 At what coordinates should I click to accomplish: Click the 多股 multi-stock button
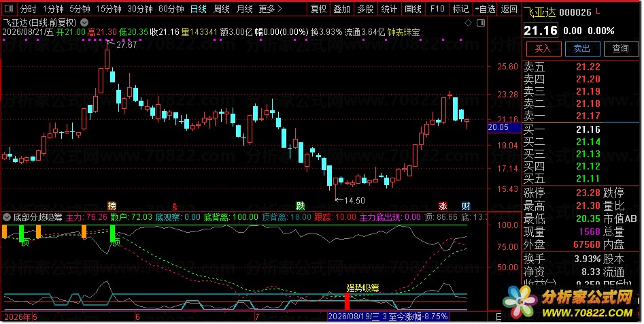[x=365, y=9]
